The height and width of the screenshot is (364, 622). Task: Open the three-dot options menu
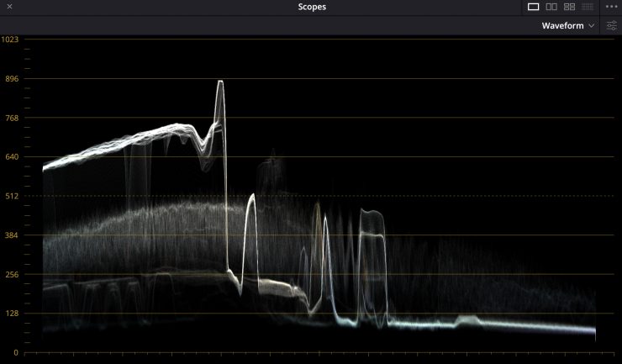tap(611, 7)
